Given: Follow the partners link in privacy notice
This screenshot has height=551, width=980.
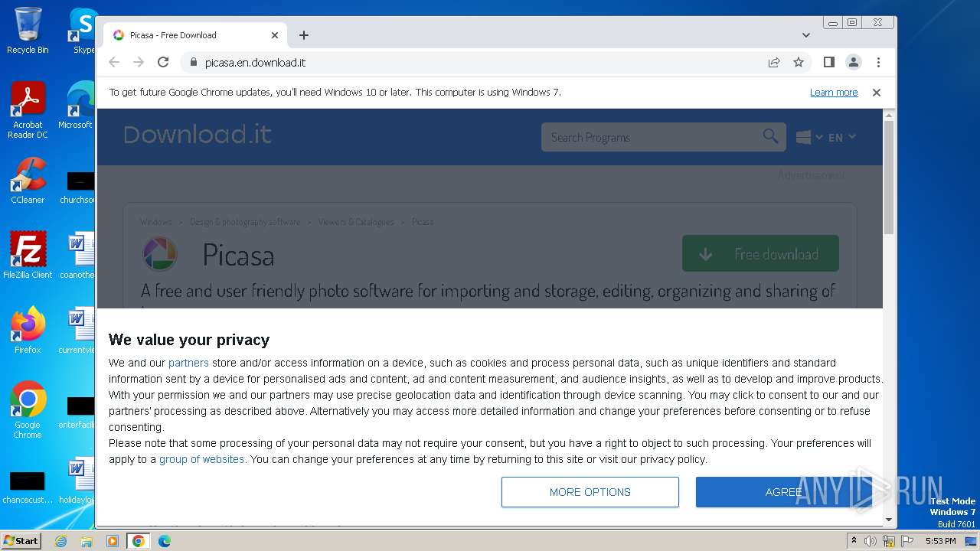Looking at the screenshot, I should click(x=188, y=363).
